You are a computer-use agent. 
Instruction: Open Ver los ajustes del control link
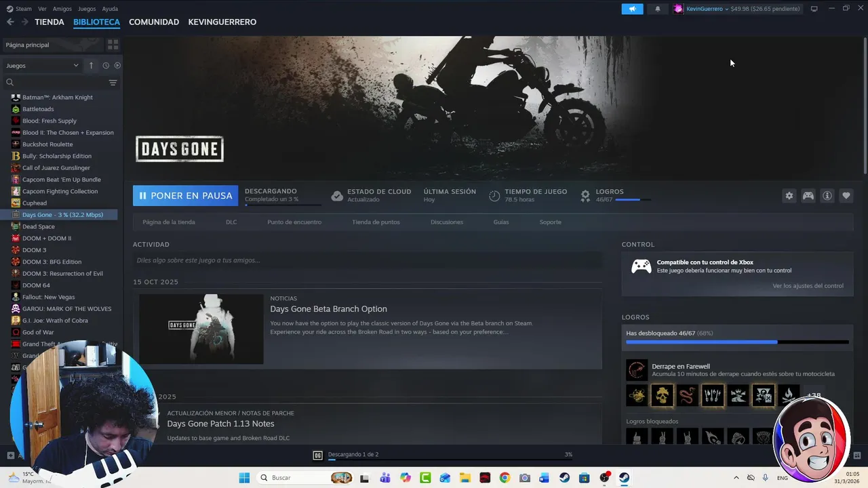(x=808, y=286)
